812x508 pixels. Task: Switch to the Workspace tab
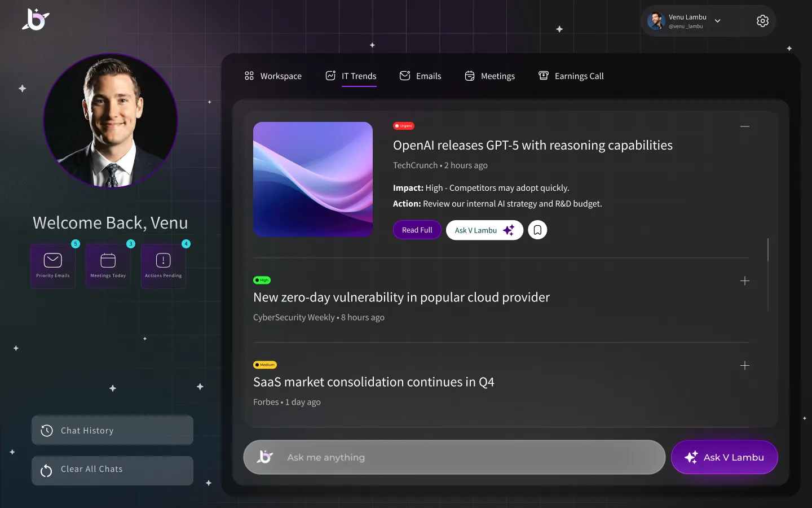(273, 76)
